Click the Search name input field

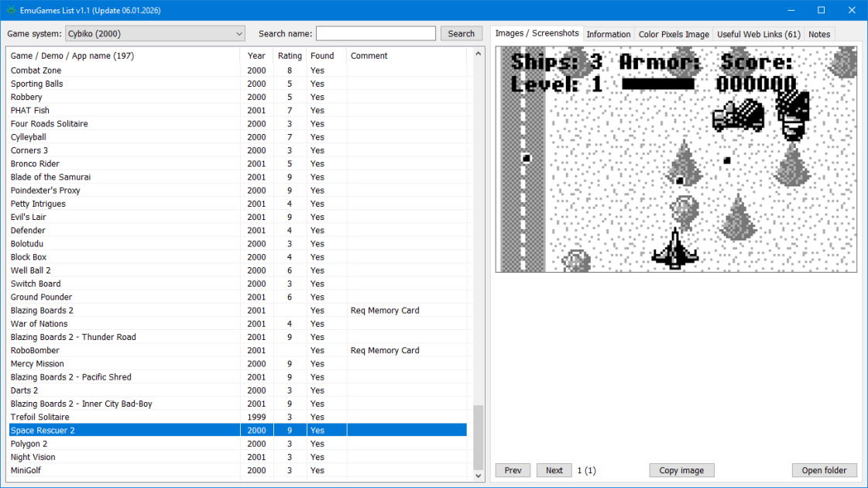click(x=376, y=34)
